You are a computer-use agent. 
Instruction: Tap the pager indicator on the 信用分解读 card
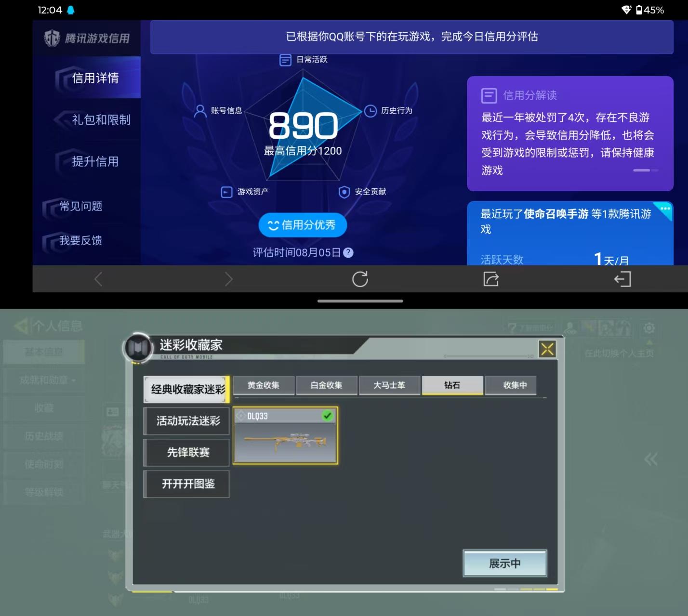tap(646, 170)
